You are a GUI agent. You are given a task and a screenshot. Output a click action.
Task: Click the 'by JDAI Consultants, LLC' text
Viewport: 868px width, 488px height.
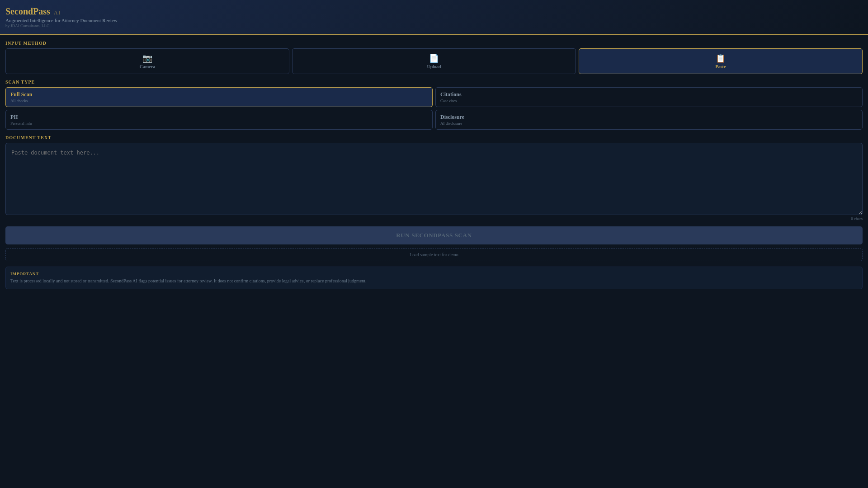click(27, 26)
